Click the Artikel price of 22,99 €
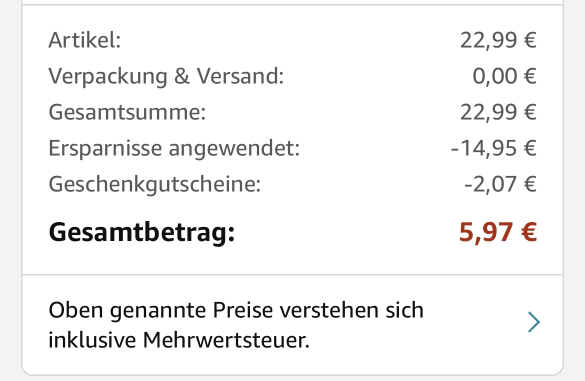Viewport: 585px width, 381px height. [x=498, y=40]
